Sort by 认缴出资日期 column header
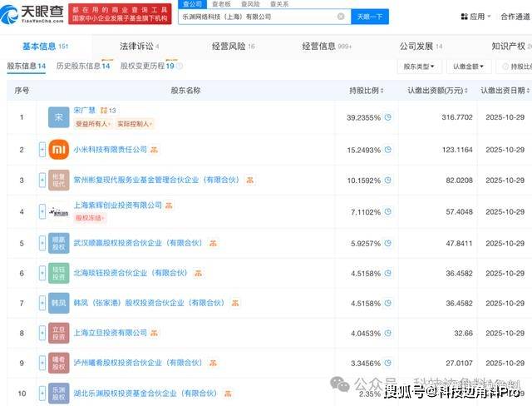Image resolution: width=532 pixels, height=406 pixels. pyautogui.click(x=505, y=91)
